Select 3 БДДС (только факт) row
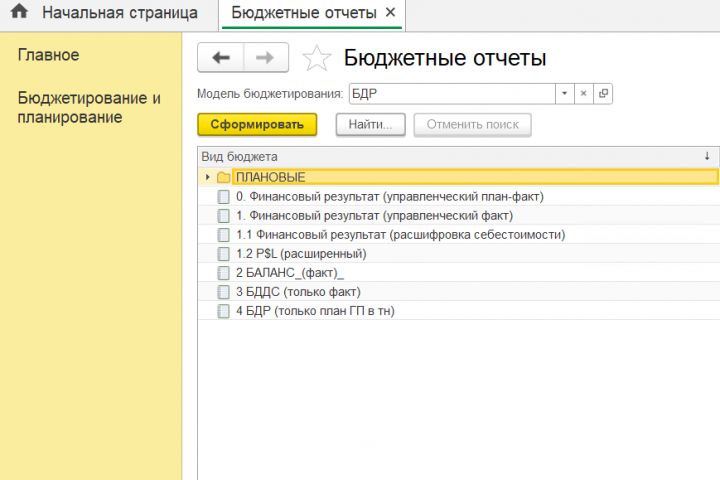This screenshot has height=480, width=720. tap(459, 292)
